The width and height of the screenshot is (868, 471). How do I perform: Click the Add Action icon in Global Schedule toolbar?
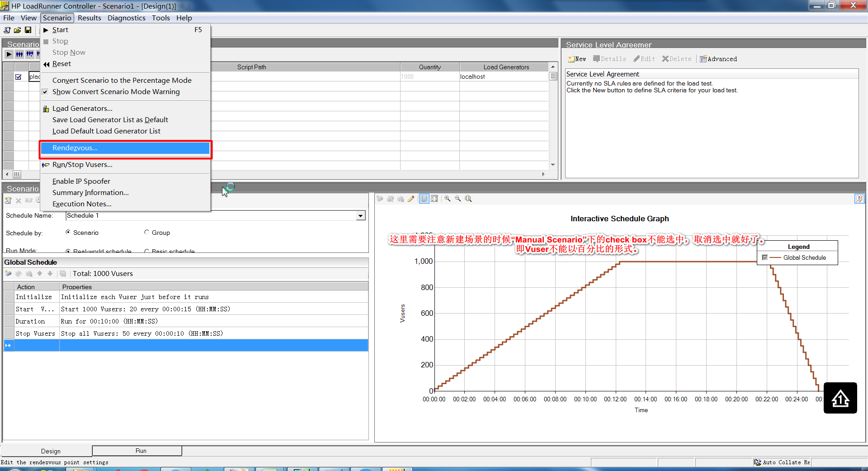point(8,274)
